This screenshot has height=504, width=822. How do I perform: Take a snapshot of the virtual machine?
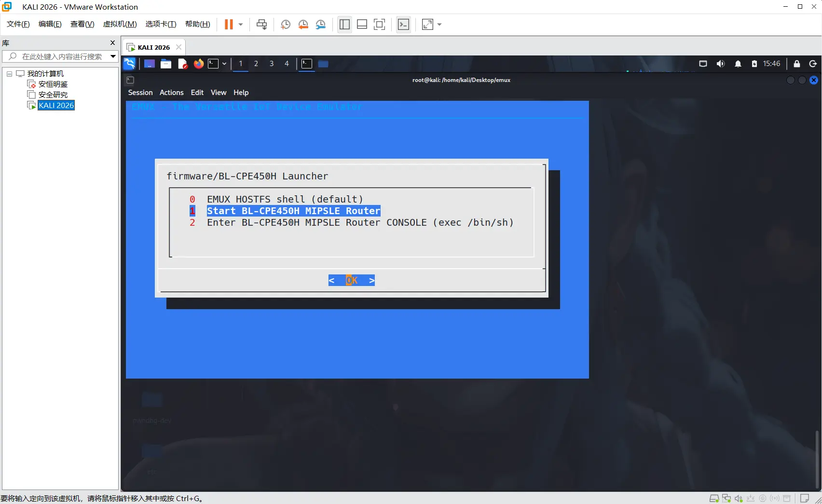pyautogui.click(x=286, y=25)
